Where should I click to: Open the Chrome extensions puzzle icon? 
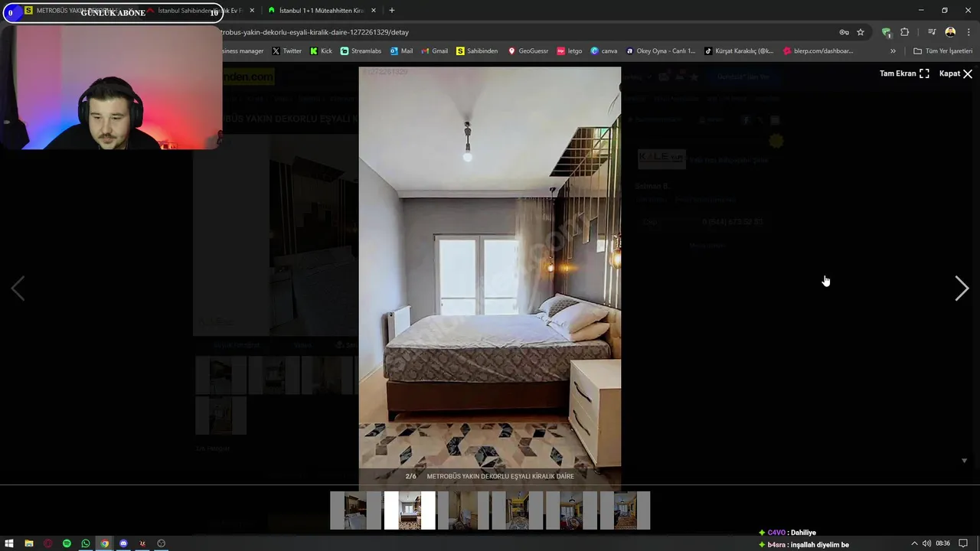click(x=905, y=32)
